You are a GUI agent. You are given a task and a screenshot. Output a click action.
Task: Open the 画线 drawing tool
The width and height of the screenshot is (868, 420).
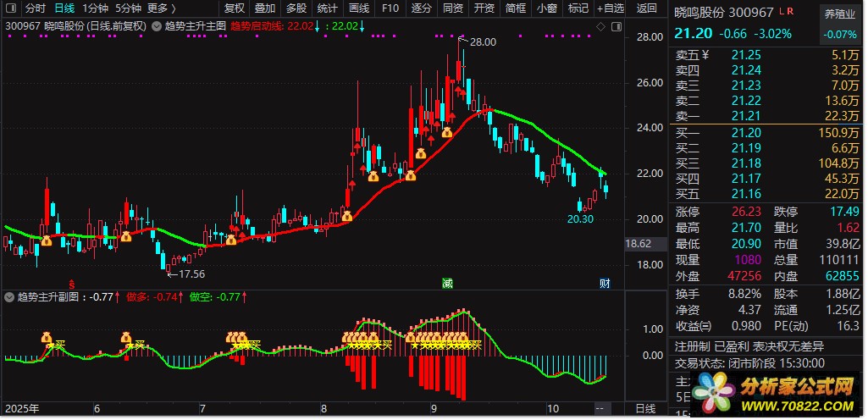(x=359, y=8)
